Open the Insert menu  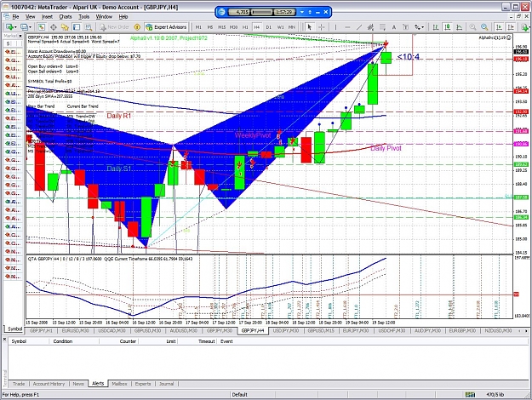point(47,17)
